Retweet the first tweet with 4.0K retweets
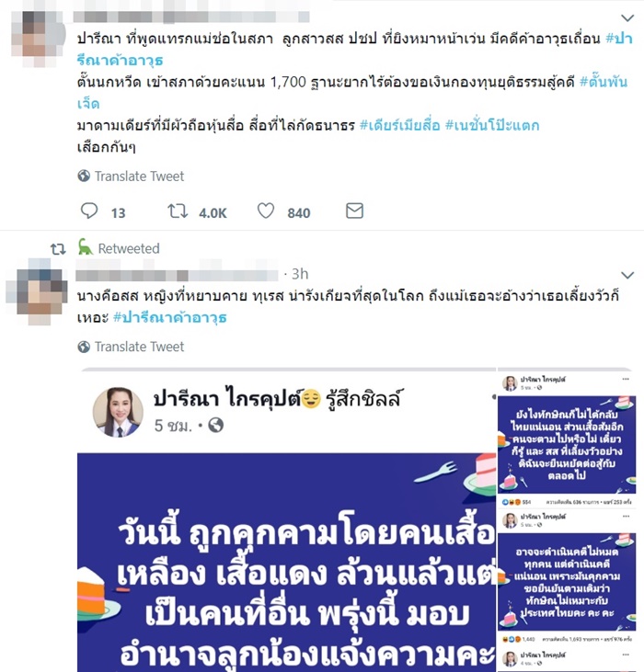Viewport: 644px width, 672px height. coord(178,211)
